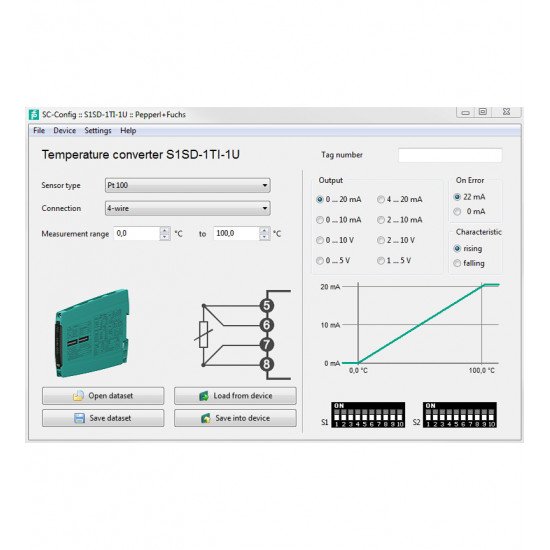Open the File menu
The width and height of the screenshot is (550, 550).
tap(39, 130)
